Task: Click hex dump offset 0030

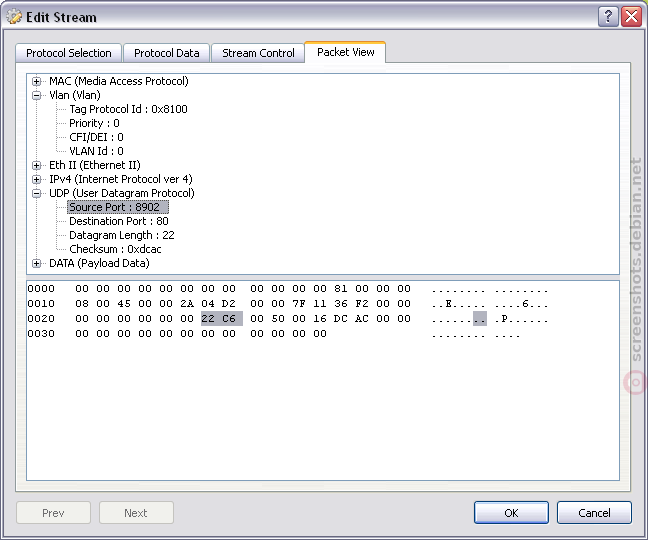Action: (41, 333)
